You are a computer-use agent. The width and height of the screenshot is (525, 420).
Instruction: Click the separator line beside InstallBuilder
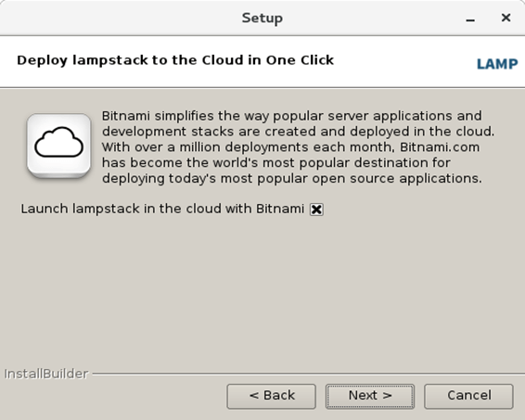coord(308,374)
